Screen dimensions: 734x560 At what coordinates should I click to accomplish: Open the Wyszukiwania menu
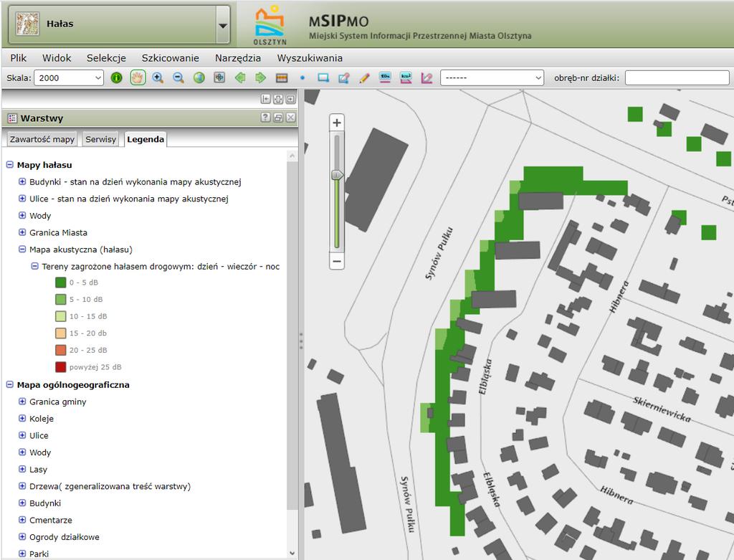(x=310, y=58)
